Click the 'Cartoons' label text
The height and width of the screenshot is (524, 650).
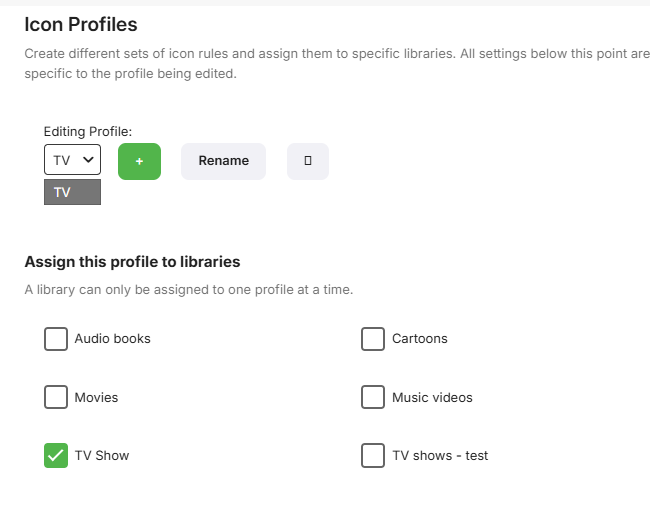[419, 339]
